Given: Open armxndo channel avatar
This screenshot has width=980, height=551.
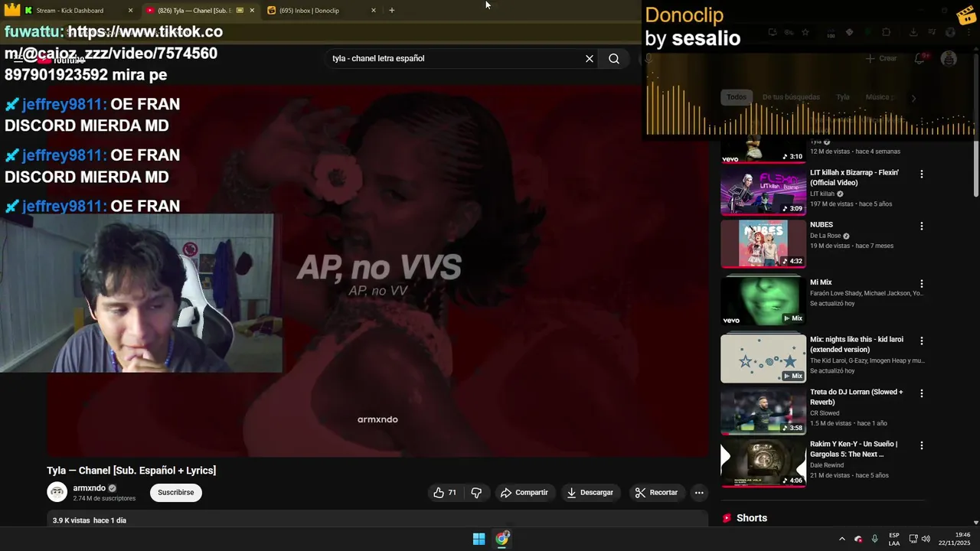Looking at the screenshot, I should tap(57, 493).
